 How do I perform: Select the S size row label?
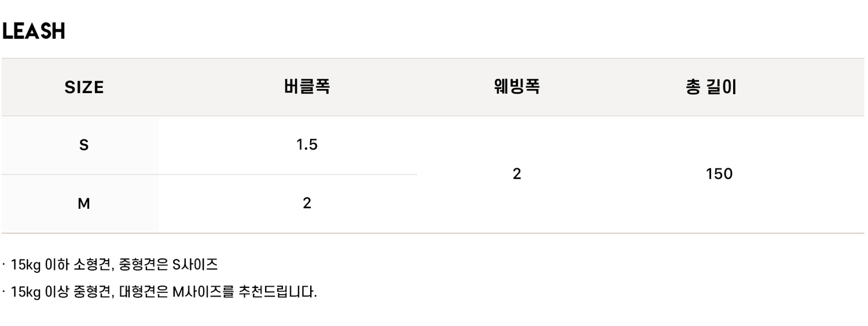coord(84,146)
